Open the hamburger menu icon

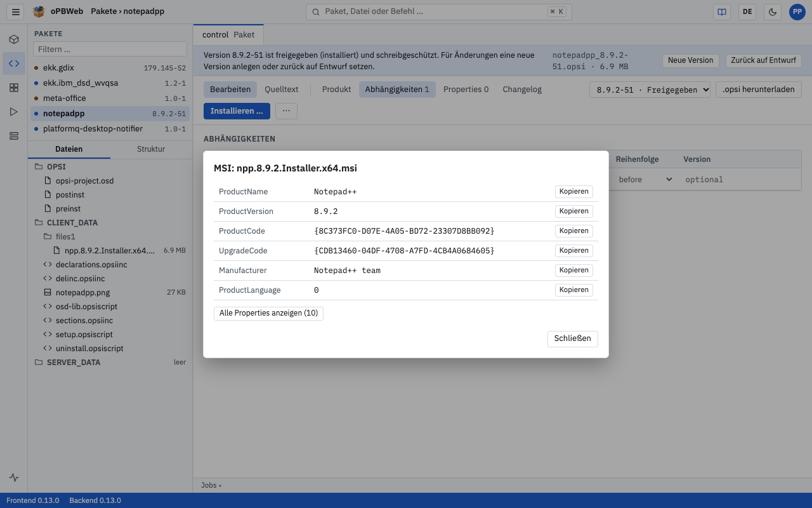[x=16, y=11]
